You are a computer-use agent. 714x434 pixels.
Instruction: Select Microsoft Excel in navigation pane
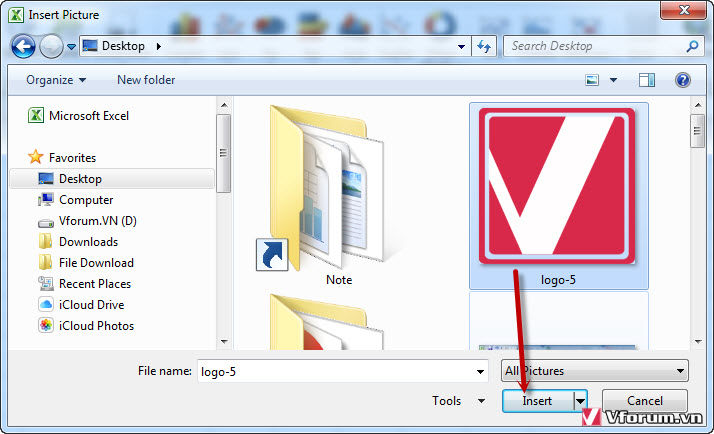[x=89, y=116]
